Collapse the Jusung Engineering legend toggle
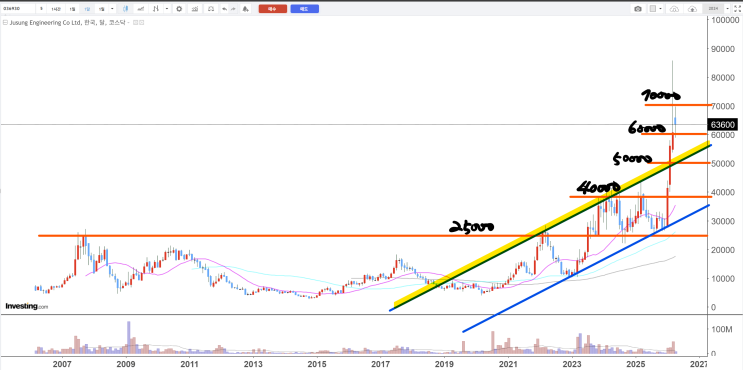The width and height of the screenshot is (743, 370). tap(5, 22)
